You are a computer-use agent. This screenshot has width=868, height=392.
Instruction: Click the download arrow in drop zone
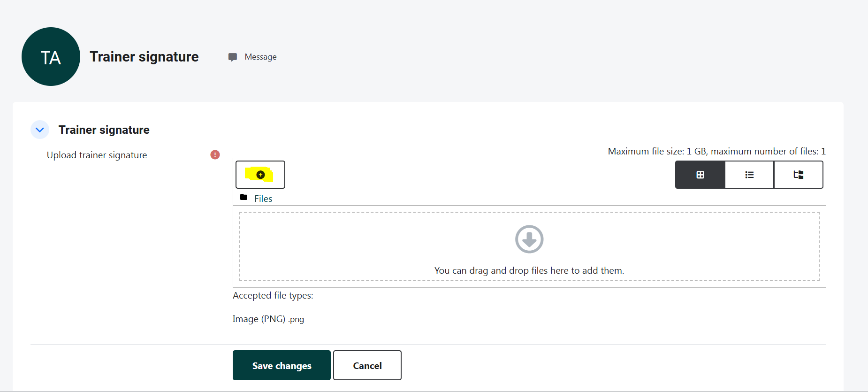point(529,239)
